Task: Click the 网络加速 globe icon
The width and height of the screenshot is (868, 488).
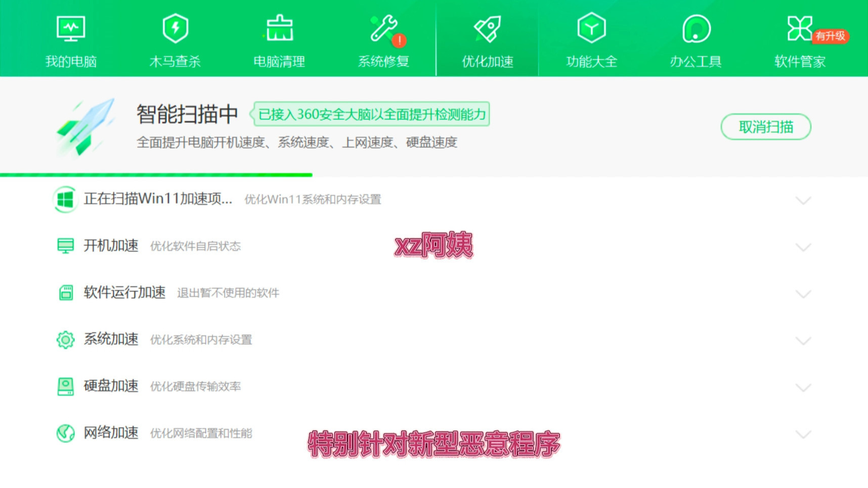Action: coord(65,433)
